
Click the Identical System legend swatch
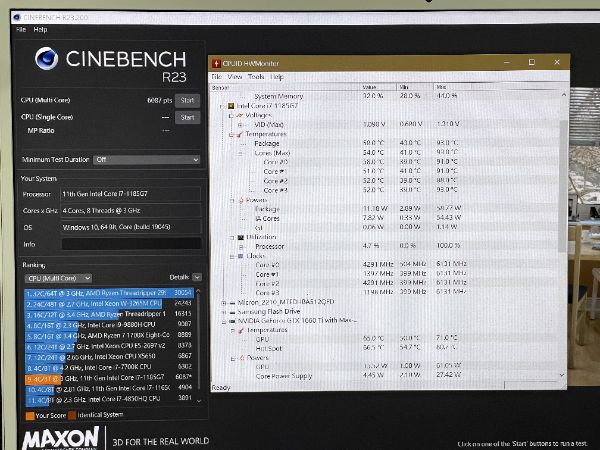tap(72, 415)
